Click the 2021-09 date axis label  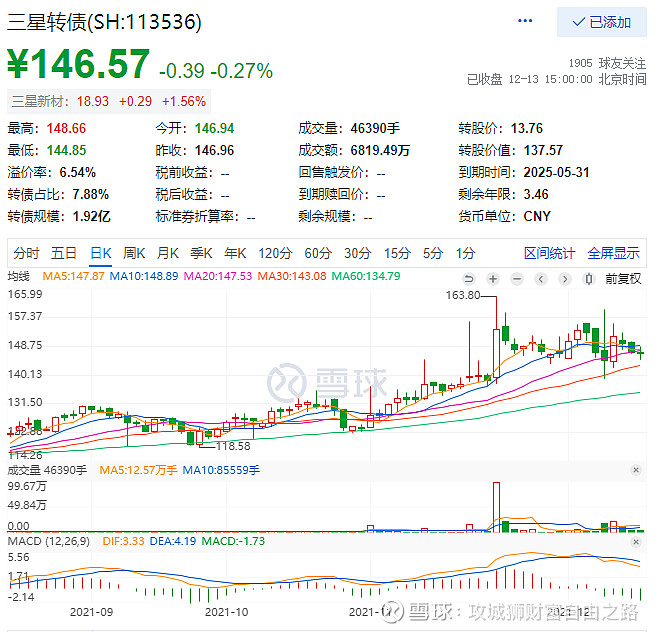point(91,612)
